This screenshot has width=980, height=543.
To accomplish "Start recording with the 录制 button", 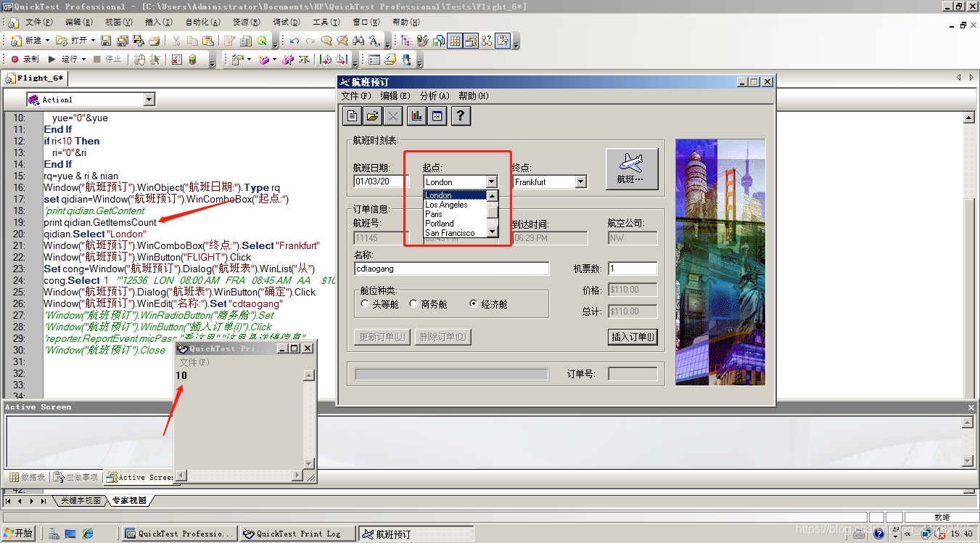I will click(x=25, y=60).
